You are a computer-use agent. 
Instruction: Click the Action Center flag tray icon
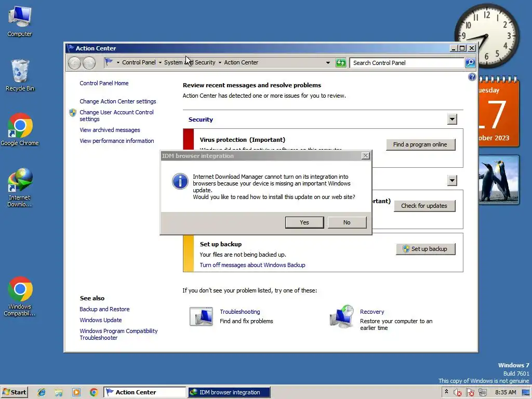pyautogui.click(x=470, y=392)
